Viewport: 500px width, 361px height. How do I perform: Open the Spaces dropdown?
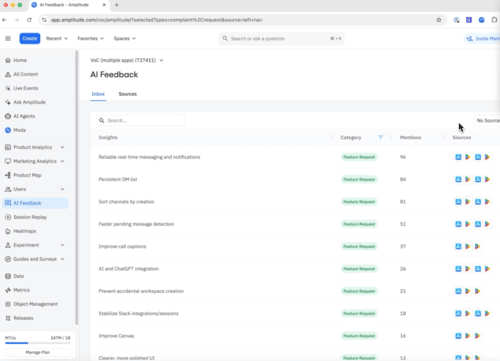click(x=124, y=39)
